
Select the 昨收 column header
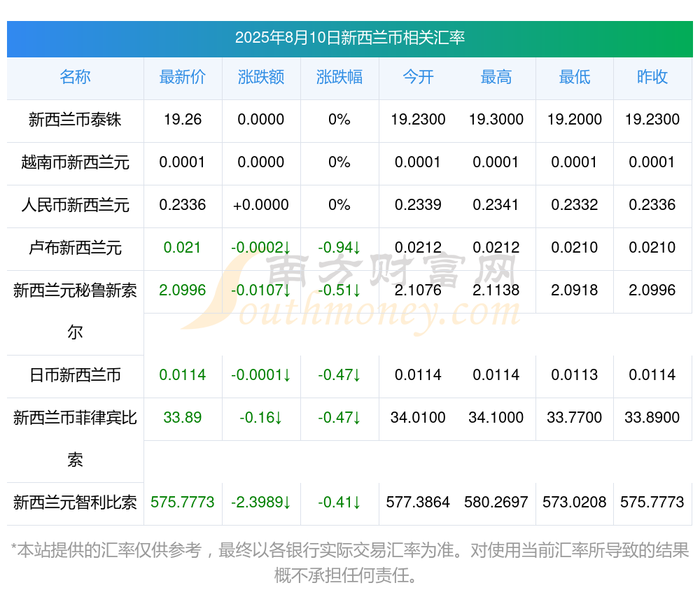(x=652, y=77)
